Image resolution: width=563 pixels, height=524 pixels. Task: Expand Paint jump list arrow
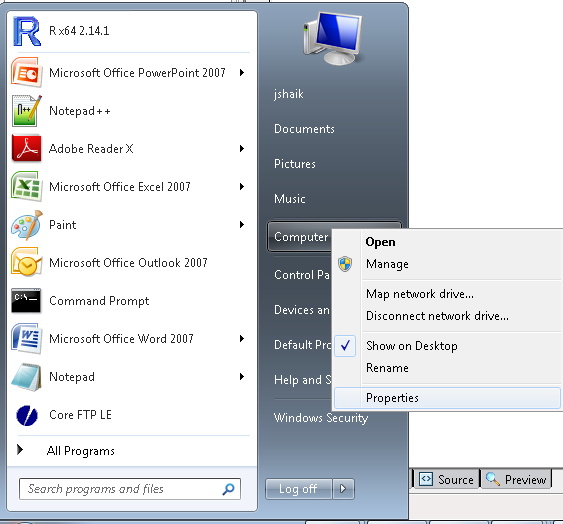(x=242, y=224)
